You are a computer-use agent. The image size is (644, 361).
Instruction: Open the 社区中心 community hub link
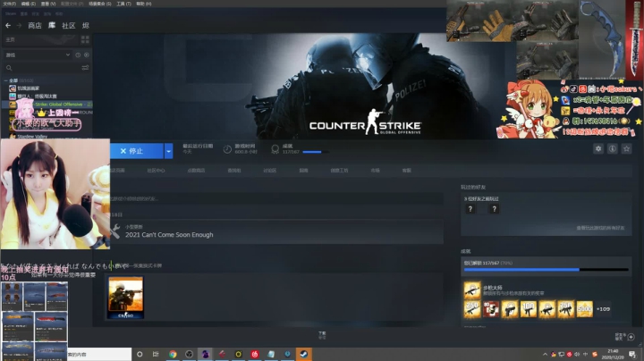(156, 171)
